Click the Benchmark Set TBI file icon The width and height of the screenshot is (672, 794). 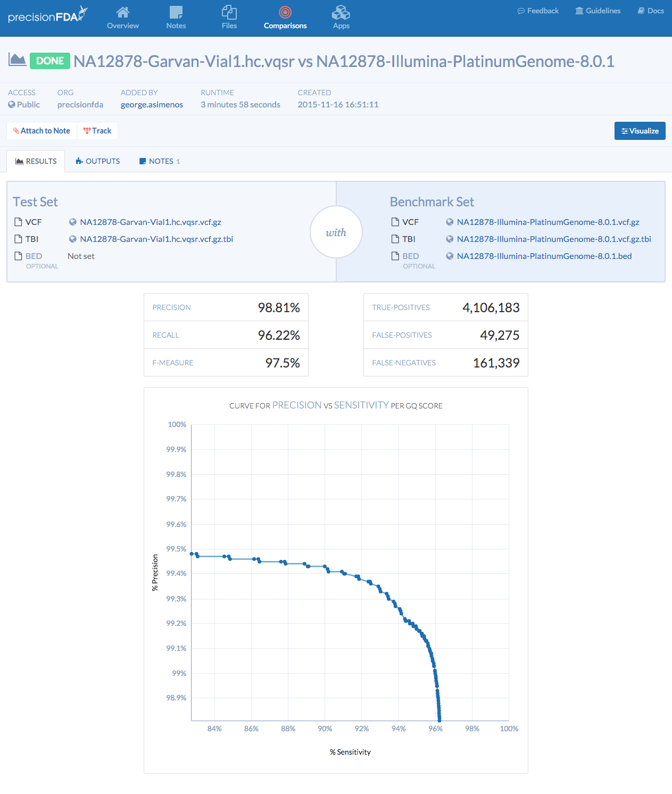click(395, 239)
